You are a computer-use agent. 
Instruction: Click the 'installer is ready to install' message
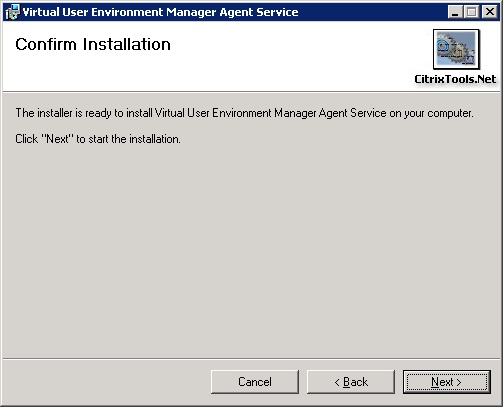(x=244, y=113)
